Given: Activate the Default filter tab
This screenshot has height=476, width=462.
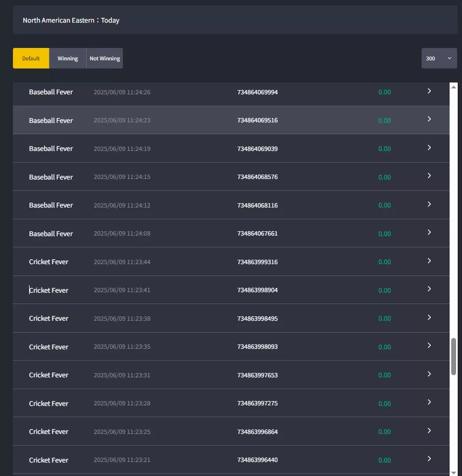Looking at the screenshot, I should point(31,58).
